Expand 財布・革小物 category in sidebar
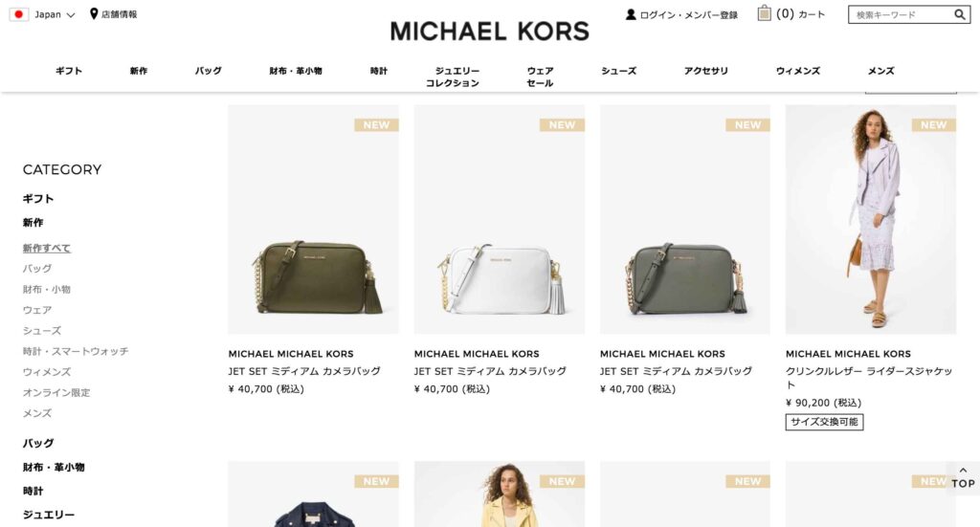Viewport: 980px width, 527px height. click(x=54, y=467)
